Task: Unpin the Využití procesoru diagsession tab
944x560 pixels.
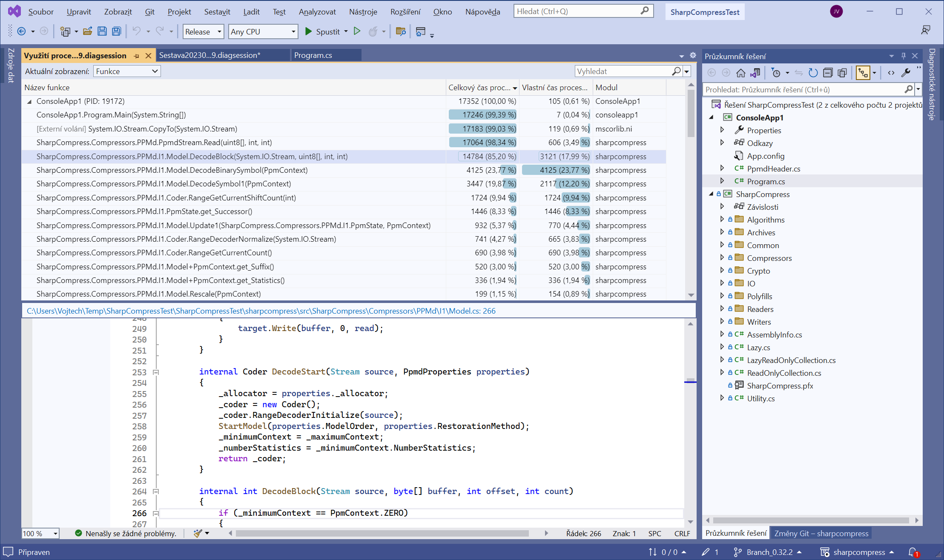Action: tap(136, 55)
